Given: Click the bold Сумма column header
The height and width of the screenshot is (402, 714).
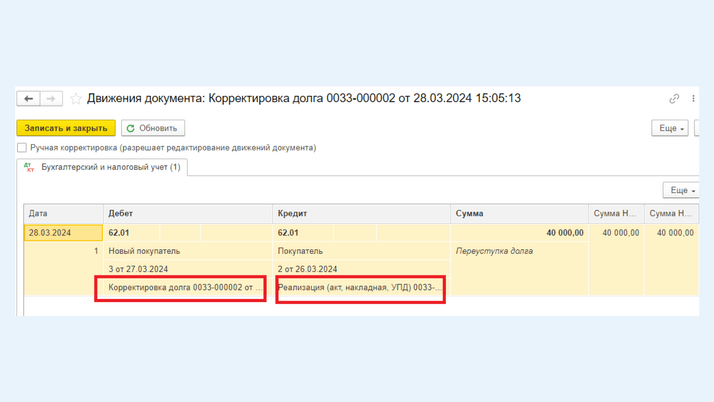Looking at the screenshot, I should click(520, 214).
